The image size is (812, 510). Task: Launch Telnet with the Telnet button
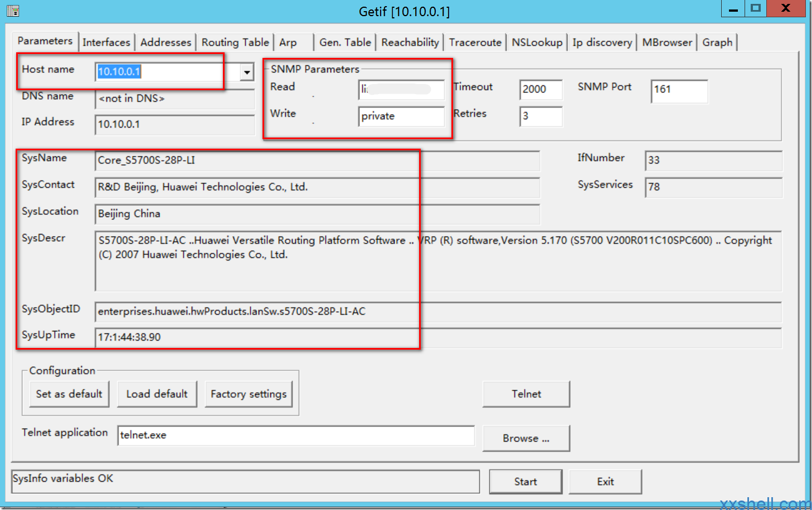coord(526,394)
